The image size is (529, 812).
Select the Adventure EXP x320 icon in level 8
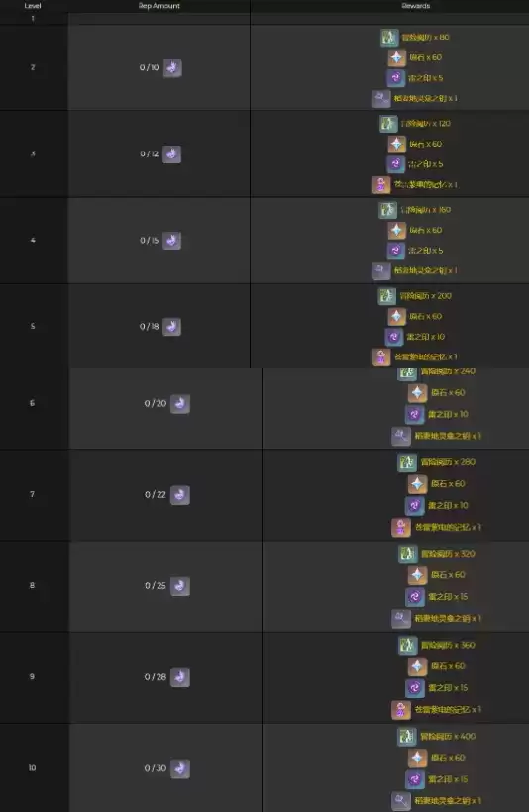[407, 554]
